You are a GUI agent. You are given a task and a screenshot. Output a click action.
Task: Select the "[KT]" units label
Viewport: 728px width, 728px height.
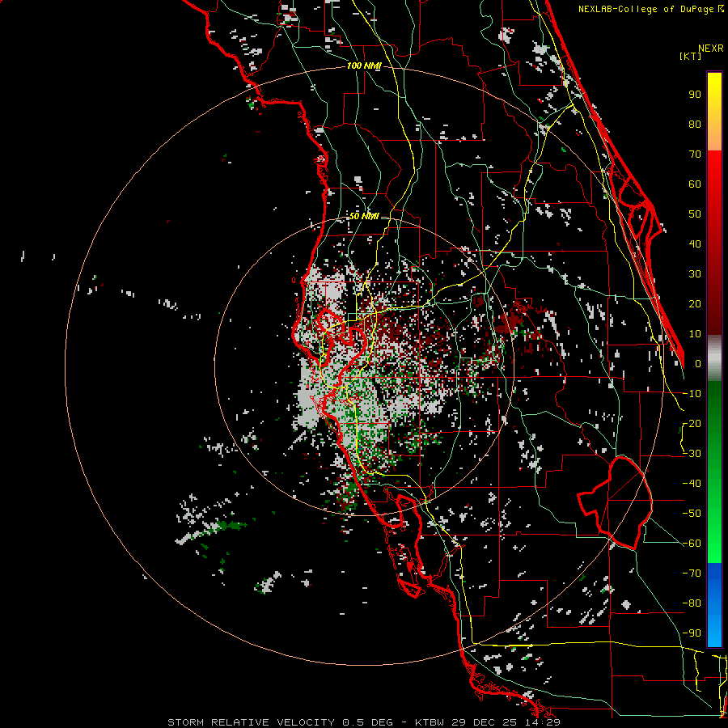tap(691, 56)
